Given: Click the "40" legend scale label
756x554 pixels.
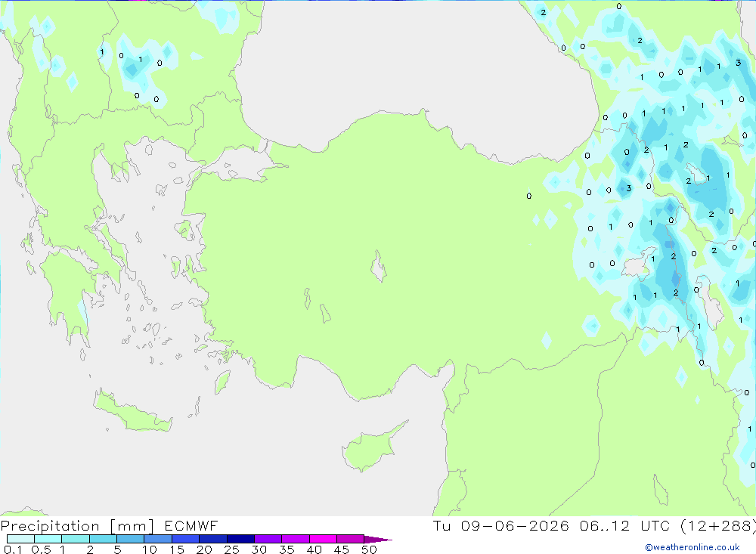Looking at the screenshot, I should [314, 549].
